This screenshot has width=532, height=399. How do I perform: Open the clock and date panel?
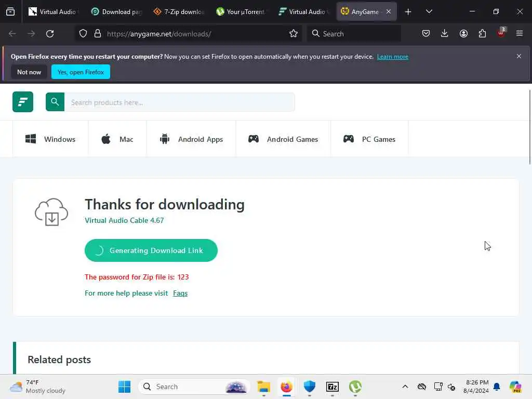(476, 387)
